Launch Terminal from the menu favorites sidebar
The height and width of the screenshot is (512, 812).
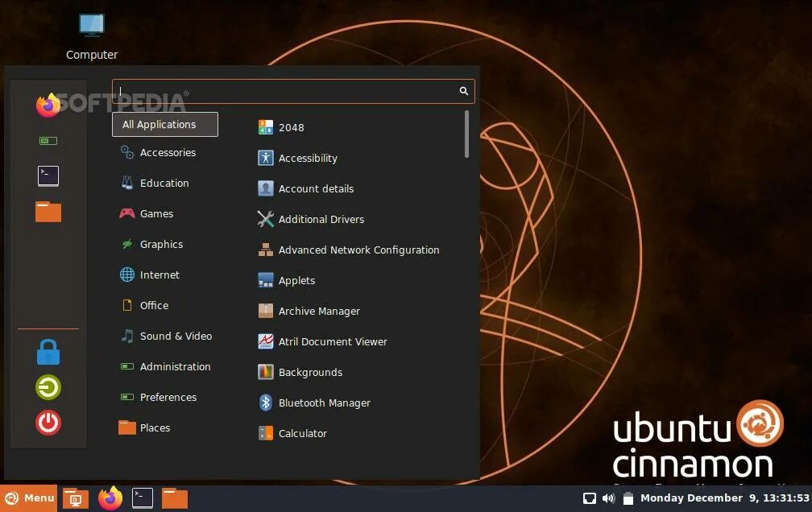48,176
